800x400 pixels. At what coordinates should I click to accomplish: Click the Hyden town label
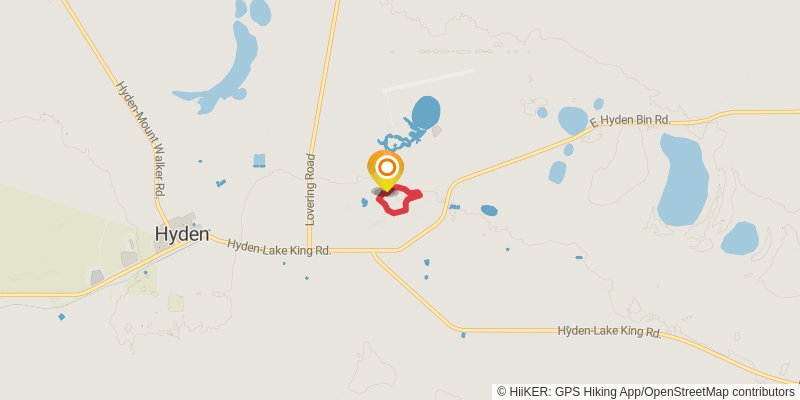[x=182, y=234]
